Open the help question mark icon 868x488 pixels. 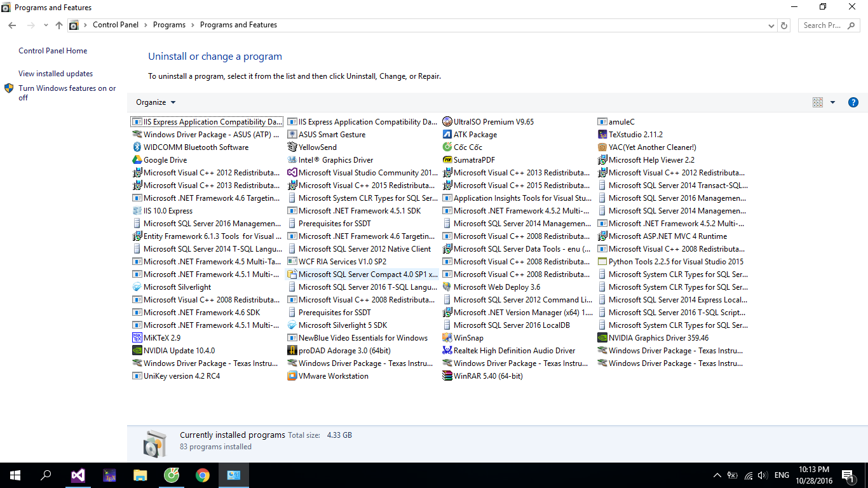pos(853,102)
